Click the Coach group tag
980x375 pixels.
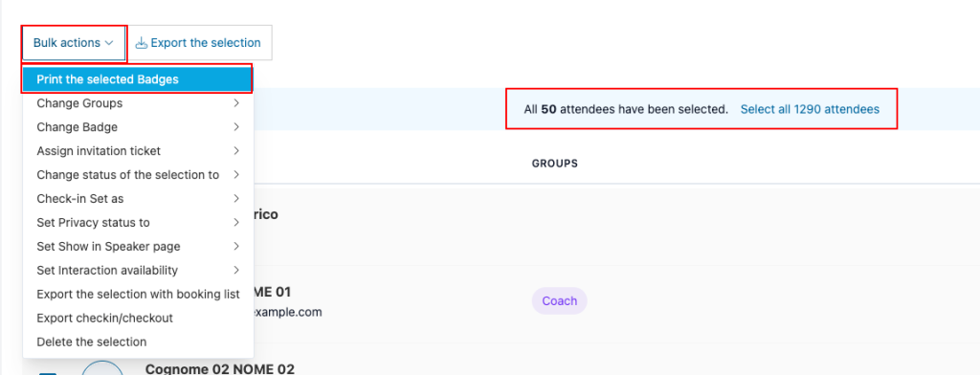pyautogui.click(x=559, y=300)
